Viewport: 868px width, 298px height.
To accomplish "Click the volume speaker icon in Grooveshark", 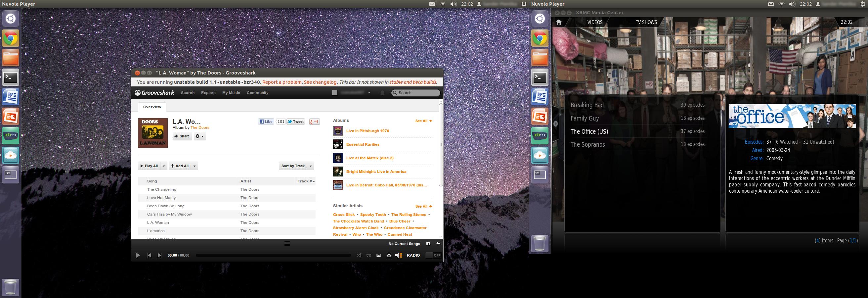I will [399, 255].
